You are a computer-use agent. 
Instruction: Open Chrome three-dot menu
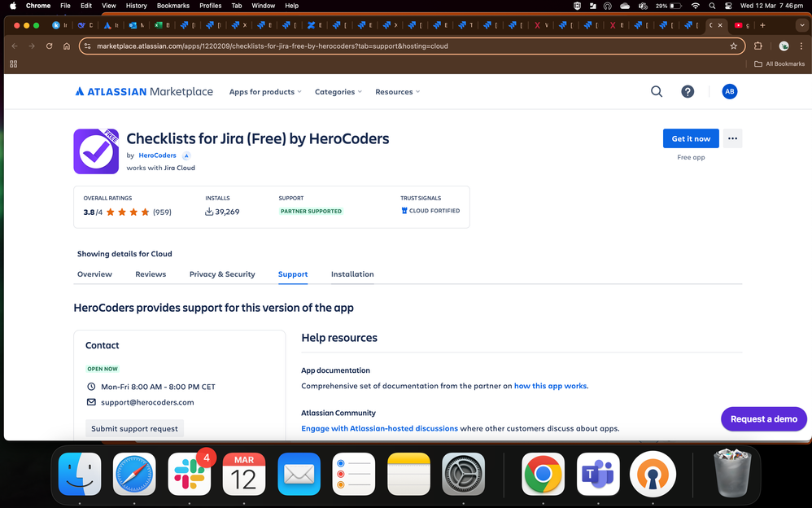pos(801,46)
